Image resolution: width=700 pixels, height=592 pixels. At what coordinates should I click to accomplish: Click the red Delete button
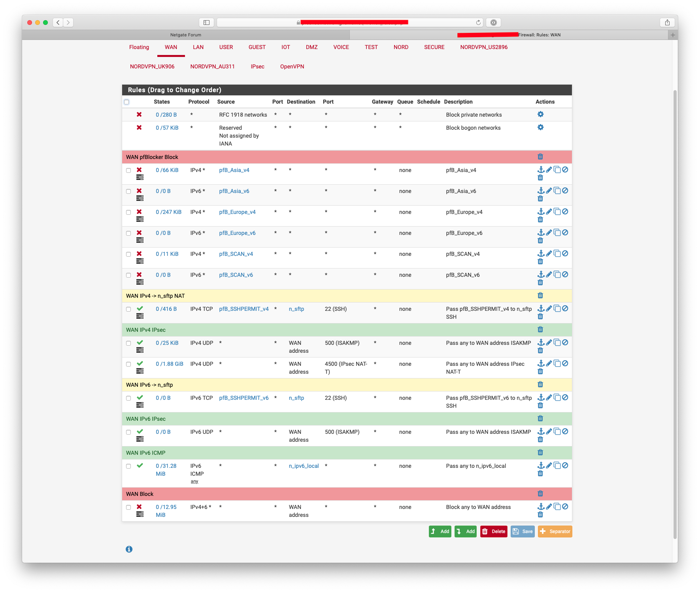tap(494, 531)
